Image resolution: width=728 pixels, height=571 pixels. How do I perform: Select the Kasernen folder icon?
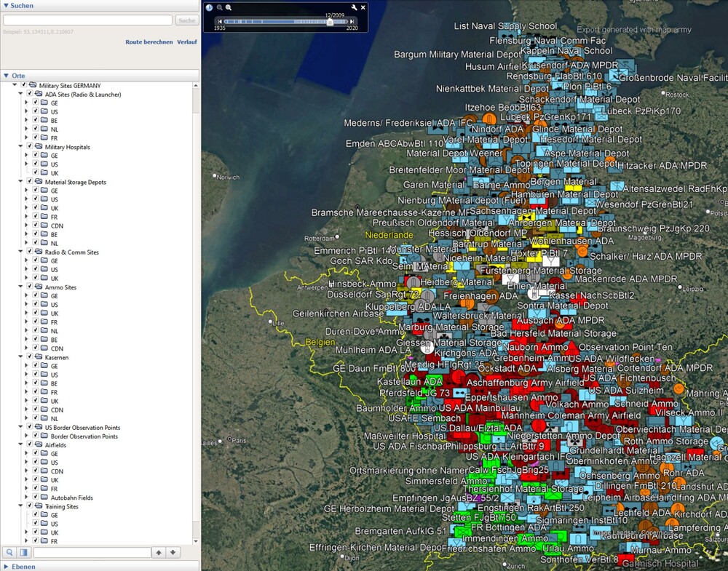tap(39, 357)
